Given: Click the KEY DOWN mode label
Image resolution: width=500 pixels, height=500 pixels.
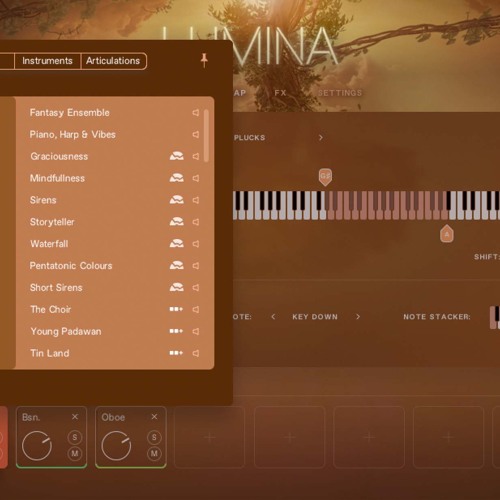Looking at the screenshot, I should click(x=315, y=317).
